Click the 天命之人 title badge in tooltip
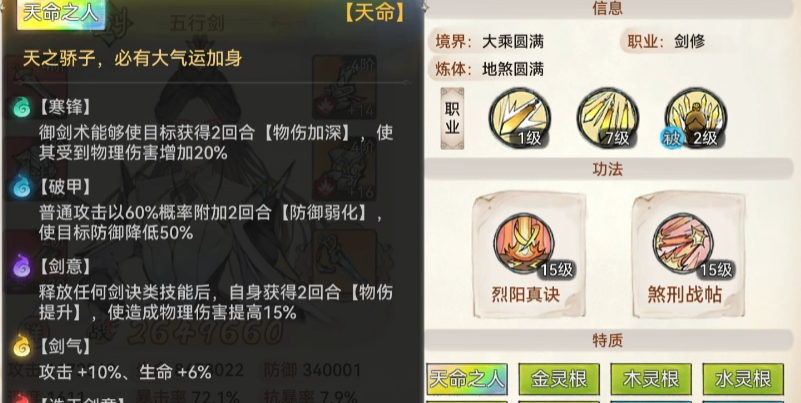Screen dimensions: 801x403 (61, 13)
